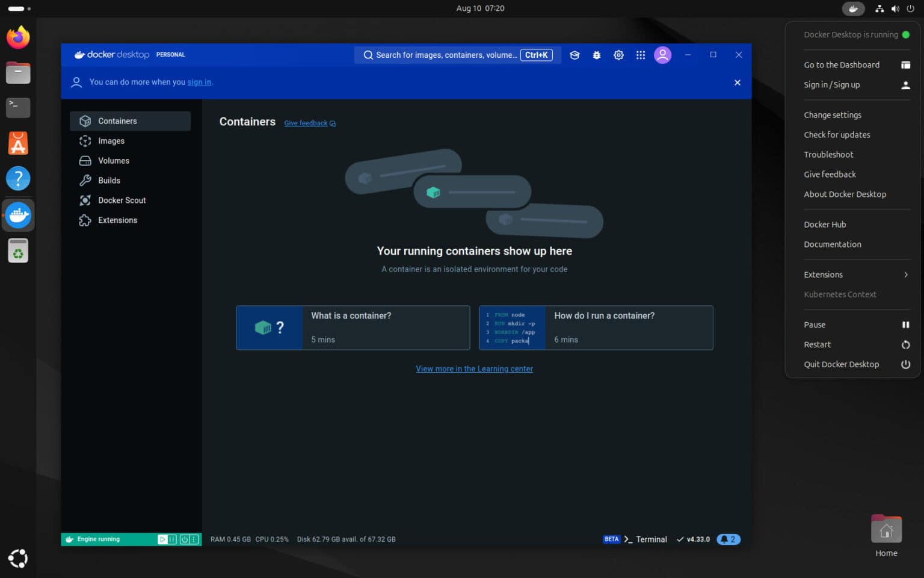Select Images in the left sidebar
Image resolution: width=924 pixels, height=578 pixels.
[110, 140]
